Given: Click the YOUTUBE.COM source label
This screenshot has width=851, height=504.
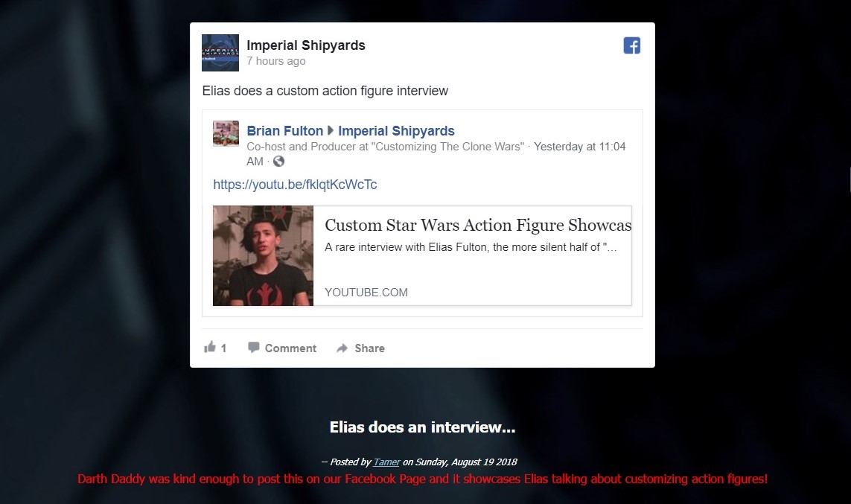Looking at the screenshot, I should (366, 293).
